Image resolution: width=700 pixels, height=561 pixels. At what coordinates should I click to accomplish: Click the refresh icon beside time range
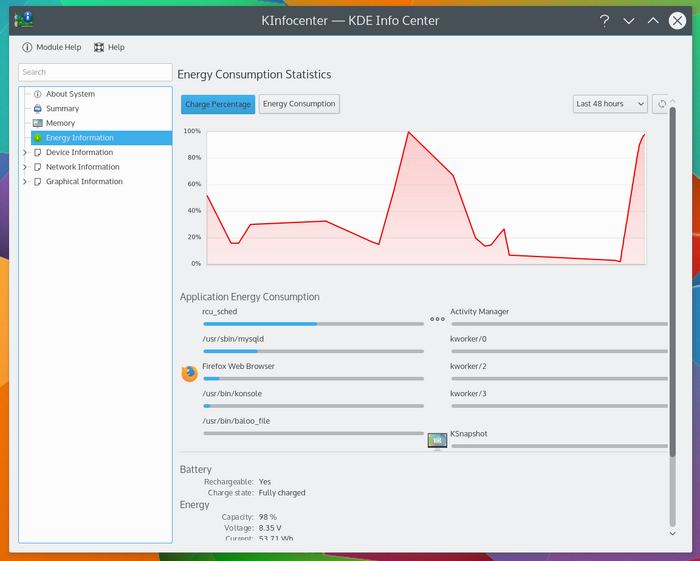660,104
